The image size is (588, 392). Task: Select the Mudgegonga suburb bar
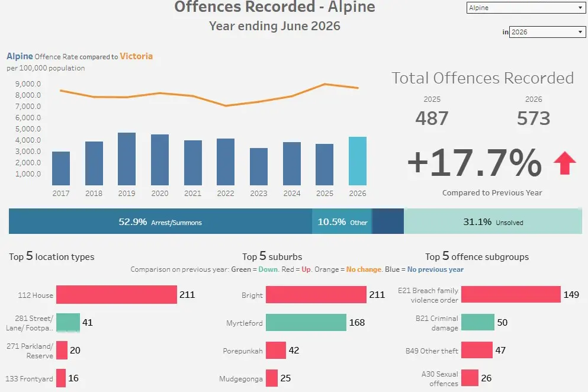[272, 378]
